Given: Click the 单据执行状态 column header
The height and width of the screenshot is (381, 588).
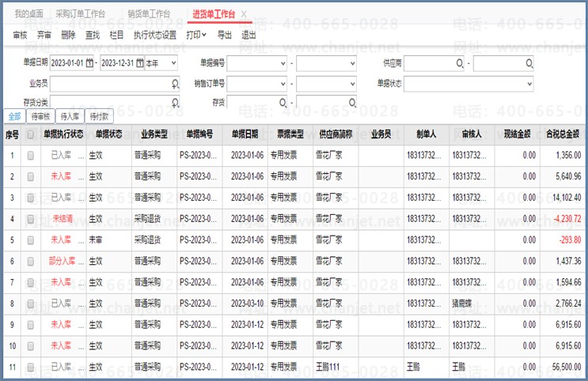Looking at the screenshot, I should click(63, 134).
